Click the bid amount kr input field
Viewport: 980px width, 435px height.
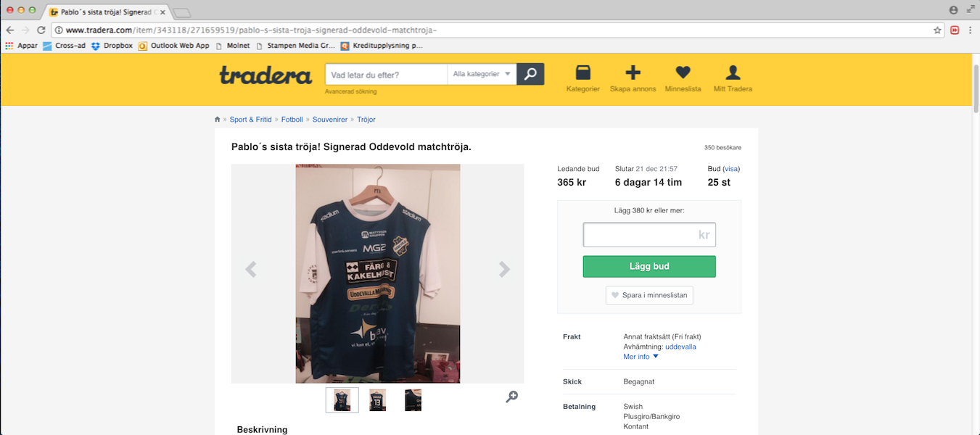pos(649,235)
